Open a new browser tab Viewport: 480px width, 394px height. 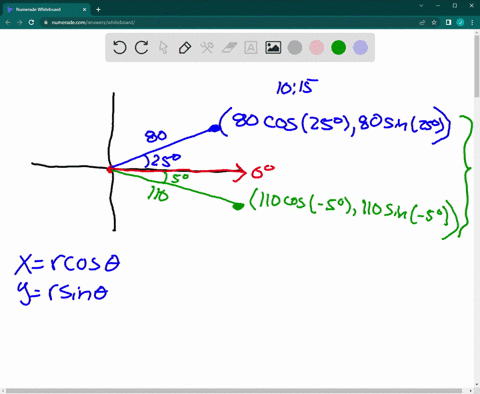click(x=98, y=9)
